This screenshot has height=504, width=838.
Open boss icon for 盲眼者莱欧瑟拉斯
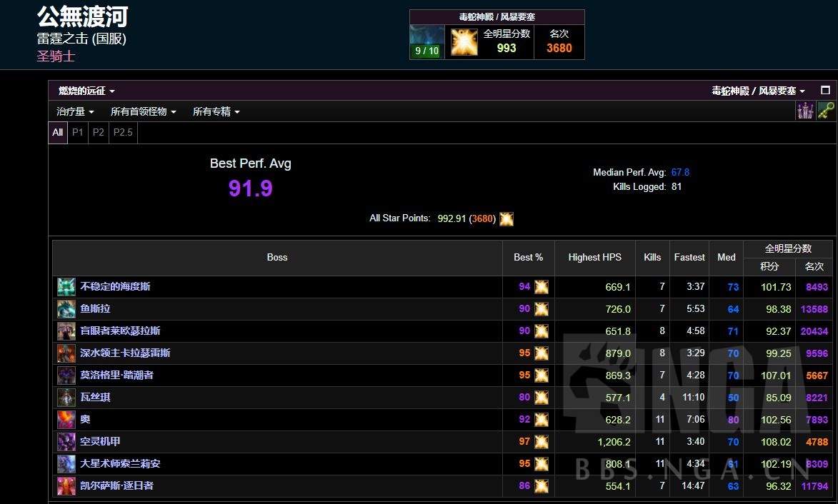pos(66,331)
